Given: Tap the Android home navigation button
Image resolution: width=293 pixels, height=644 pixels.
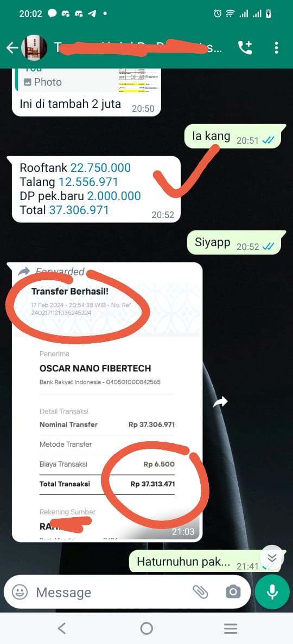Looking at the screenshot, I should [146, 628].
